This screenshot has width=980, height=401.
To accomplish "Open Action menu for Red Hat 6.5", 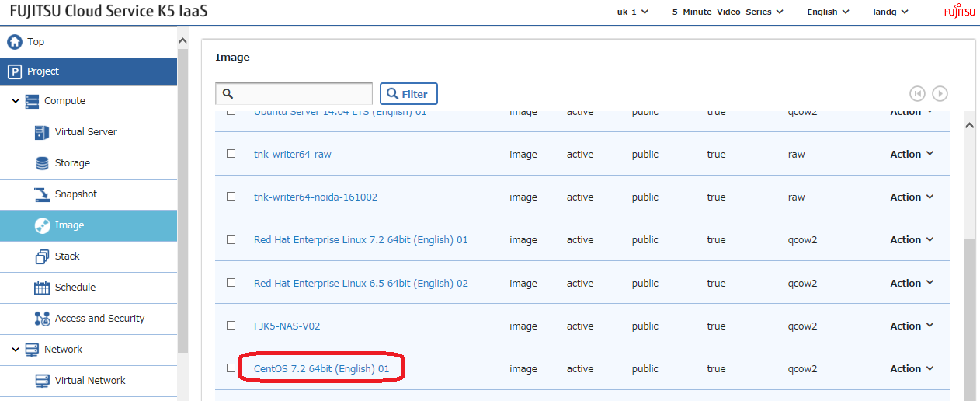I will pyautogui.click(x=911, y=283).
